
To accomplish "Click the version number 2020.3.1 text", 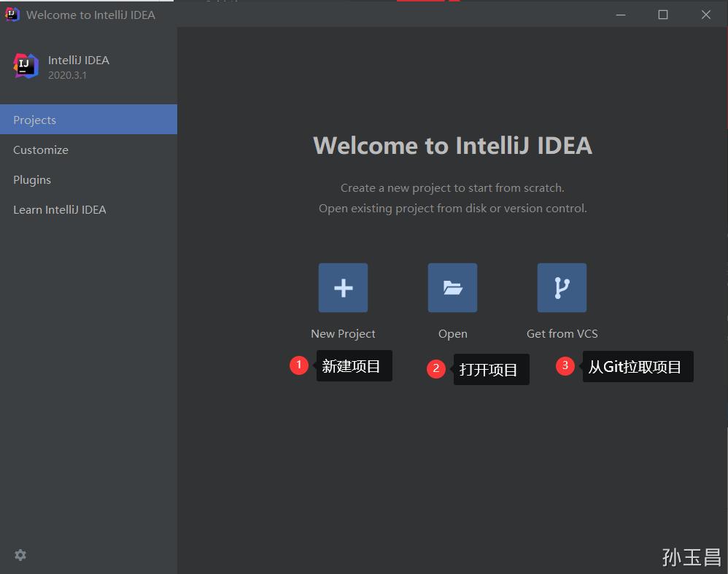I will (67, 74).
